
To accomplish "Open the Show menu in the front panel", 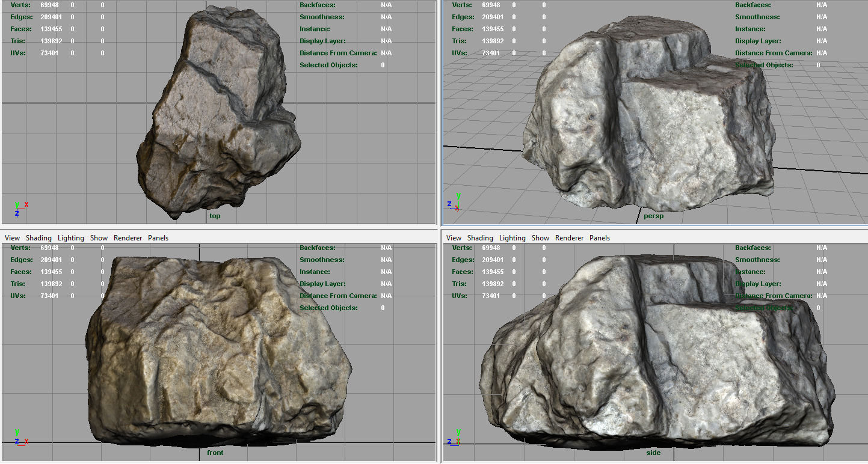I will [99, 238].
